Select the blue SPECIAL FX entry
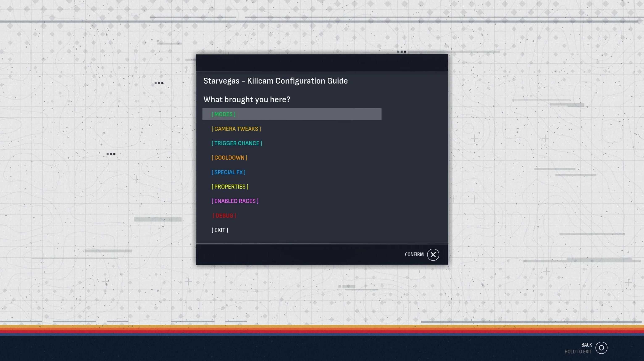 click(x=228, y=172)
